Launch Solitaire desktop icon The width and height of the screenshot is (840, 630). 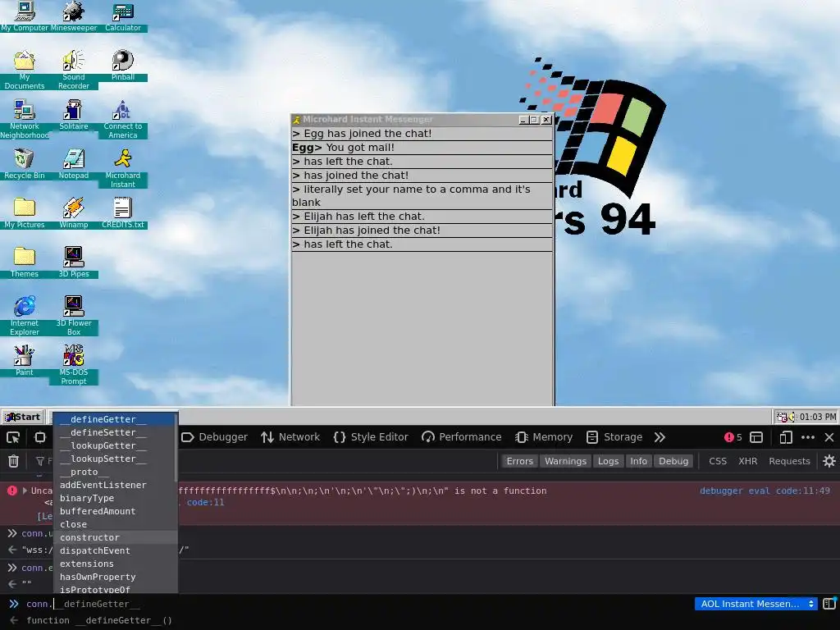(74, 115)
